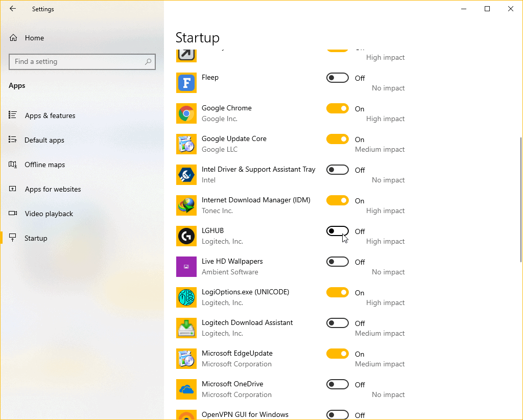
Task: Enable LGHUB at startup
Action: (x=337, y=231)
